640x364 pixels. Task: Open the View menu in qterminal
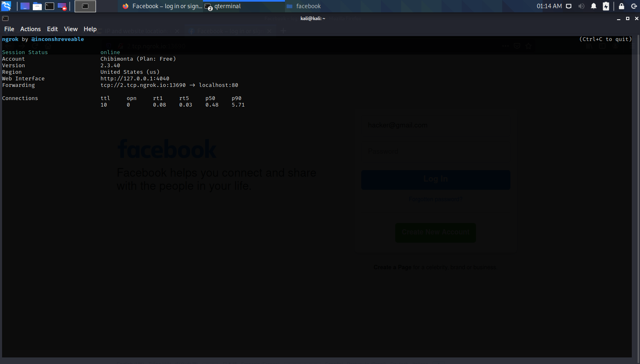click(71, 29)
